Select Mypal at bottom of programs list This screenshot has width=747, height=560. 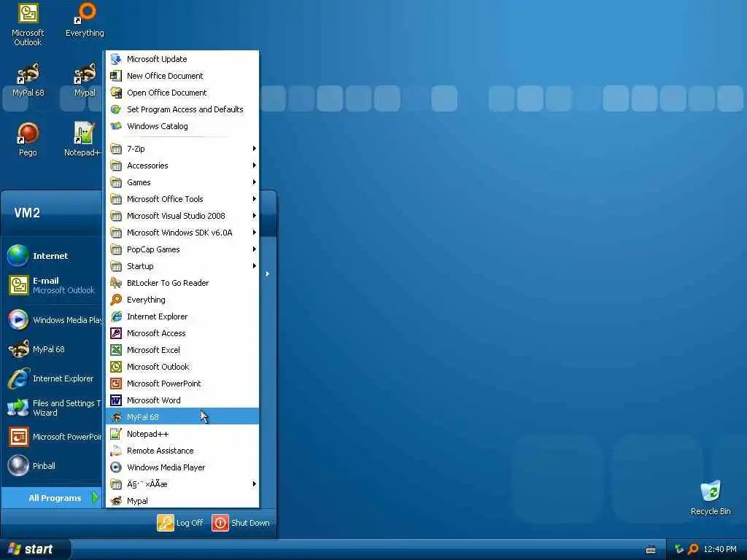click(182, 501)
